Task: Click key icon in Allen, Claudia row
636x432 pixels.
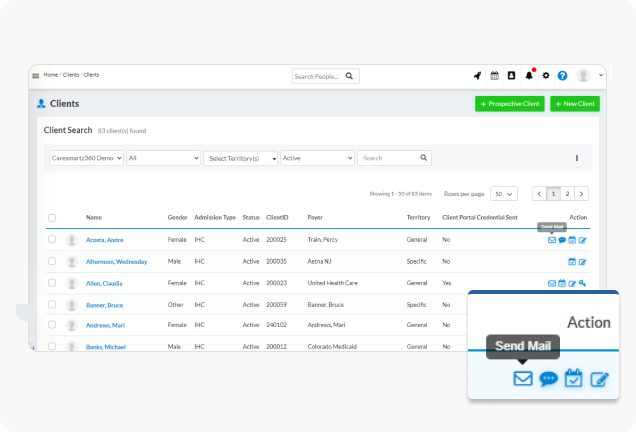Action: pos(582,283)
